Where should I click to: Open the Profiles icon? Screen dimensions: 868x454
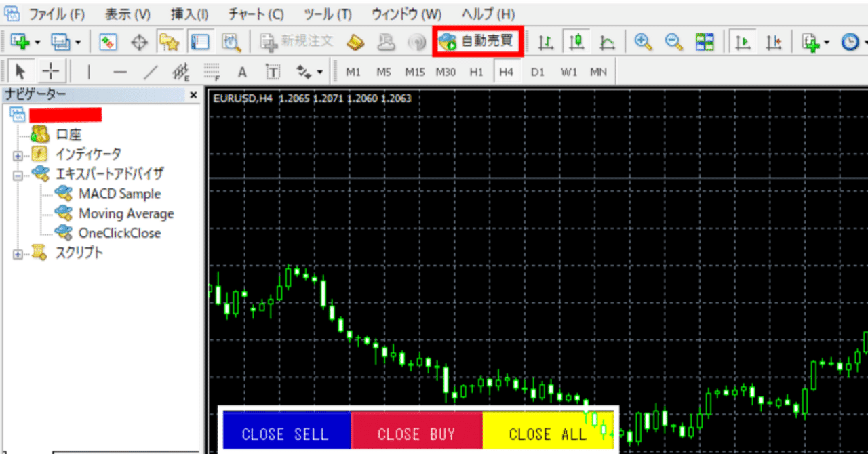click(62, 42)
